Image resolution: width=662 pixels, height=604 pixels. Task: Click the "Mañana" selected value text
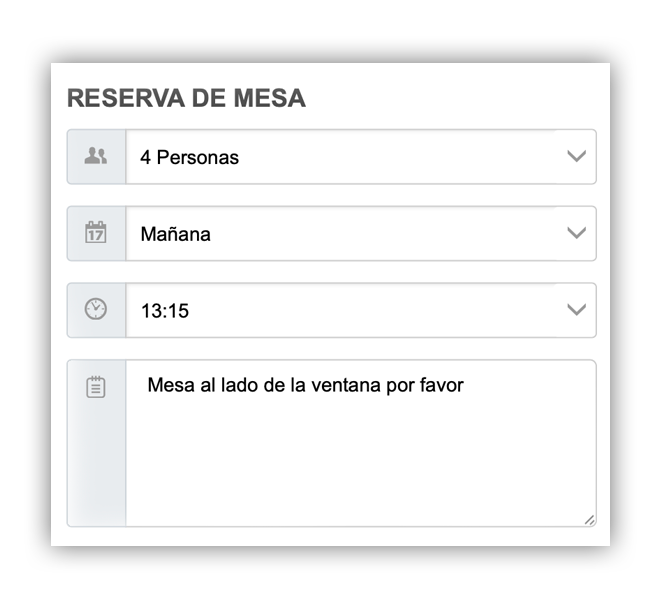coord(175,234)
